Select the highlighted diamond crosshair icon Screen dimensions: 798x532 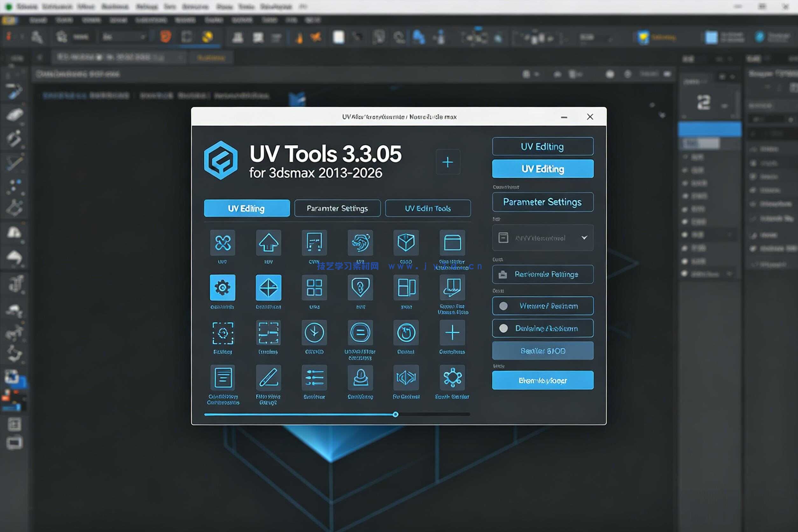268,288
